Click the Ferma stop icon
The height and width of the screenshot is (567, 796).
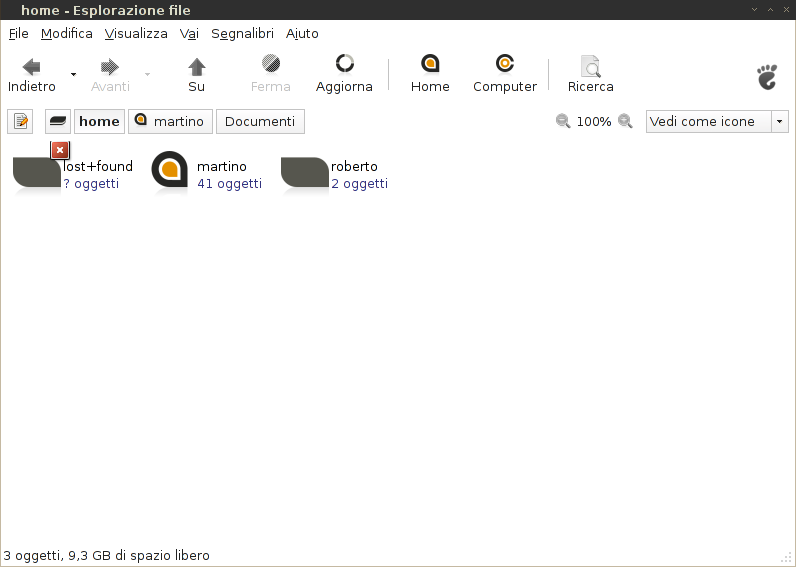point(271,64)
